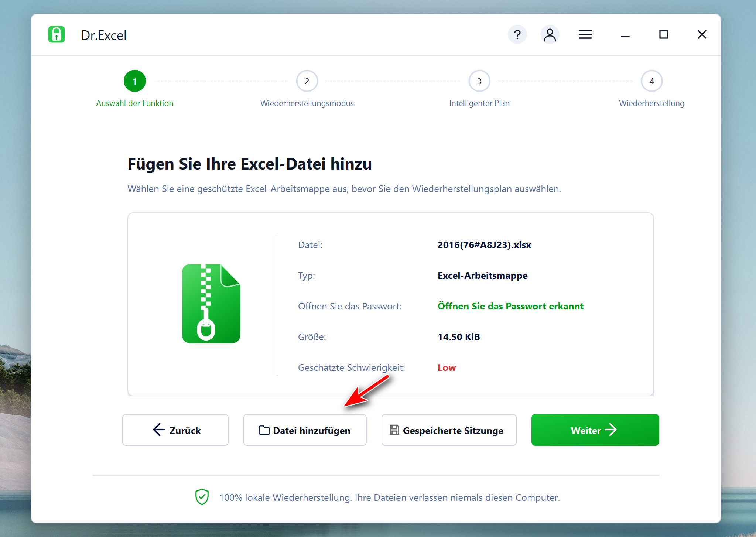Screen dimensions: 756x537
Task: Click the file name 2016(76#A8J23).xlsx
Action: click(484, 245)
